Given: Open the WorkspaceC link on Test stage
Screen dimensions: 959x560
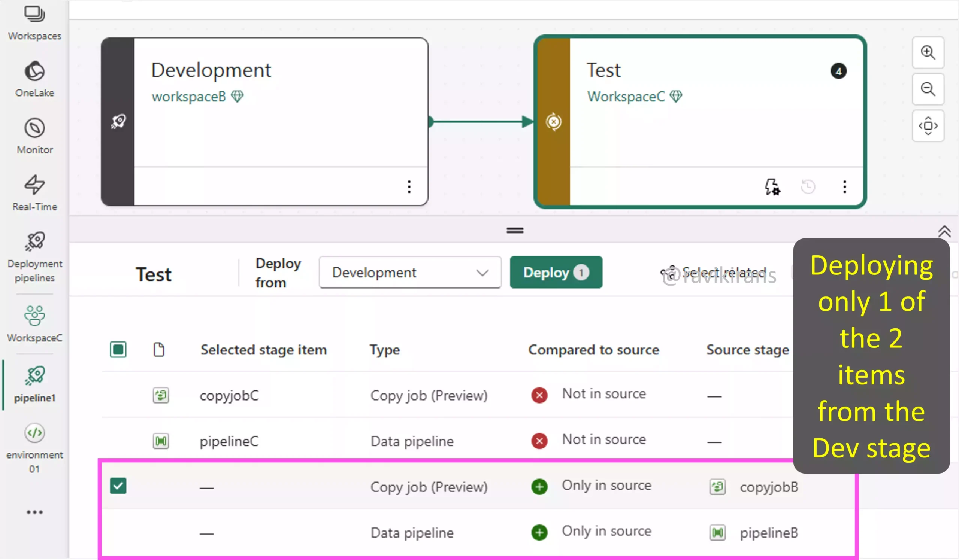Looking at the screenshot, I should [626, 97].
